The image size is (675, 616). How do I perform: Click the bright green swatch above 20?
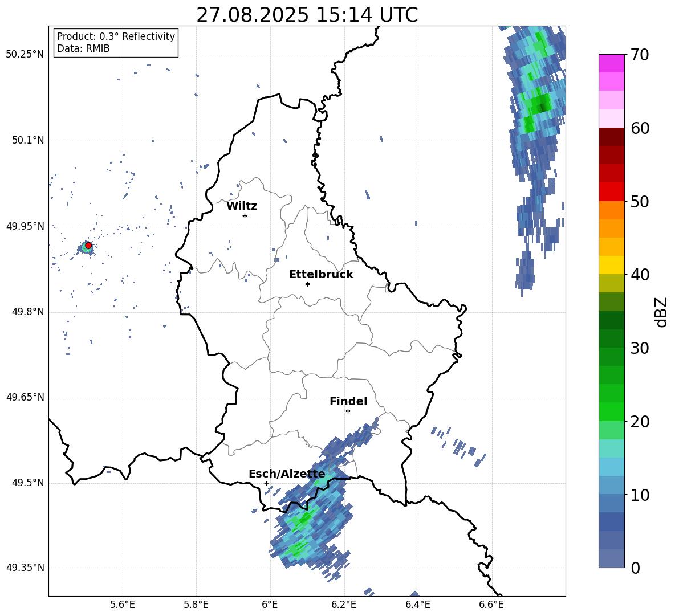(611, 411)
